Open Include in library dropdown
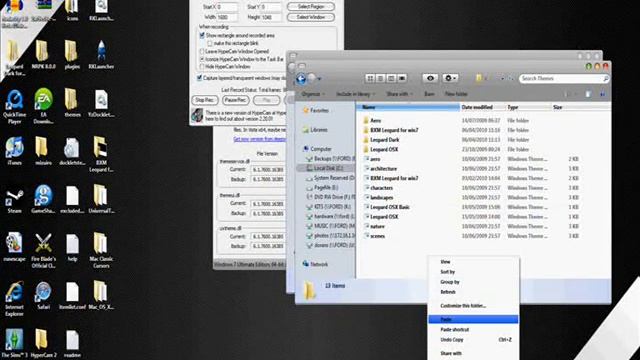Viewport: 640px width, 360px height. tap(355, 94)
